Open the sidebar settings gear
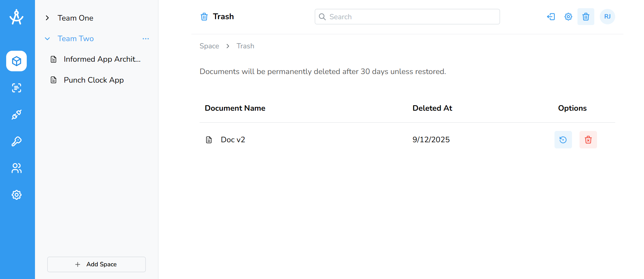This screenshot has width=644, height=279. tap(16, 195)
